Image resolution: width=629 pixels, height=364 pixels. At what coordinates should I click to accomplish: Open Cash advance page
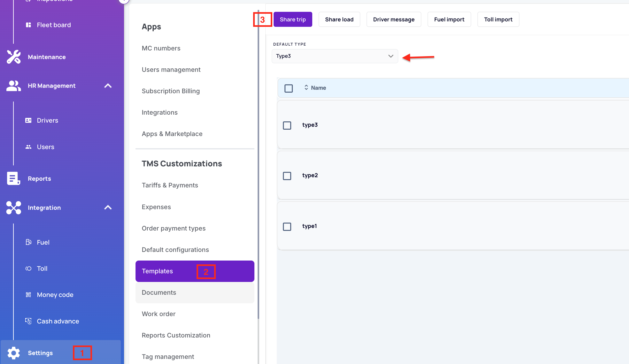pos(58,321)
